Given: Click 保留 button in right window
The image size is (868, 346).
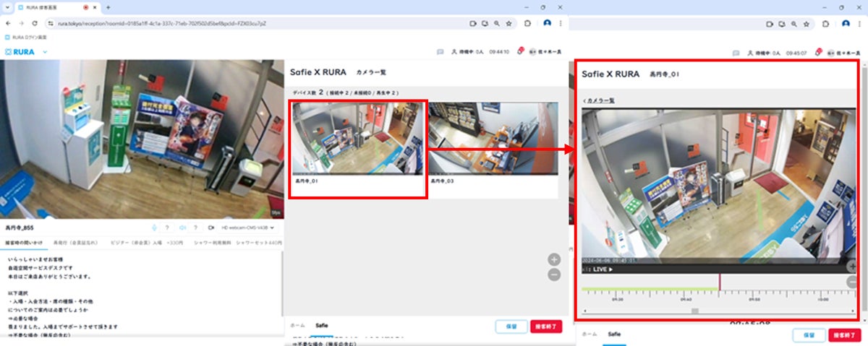Looking at the screenshot, I should pos(809,335).
